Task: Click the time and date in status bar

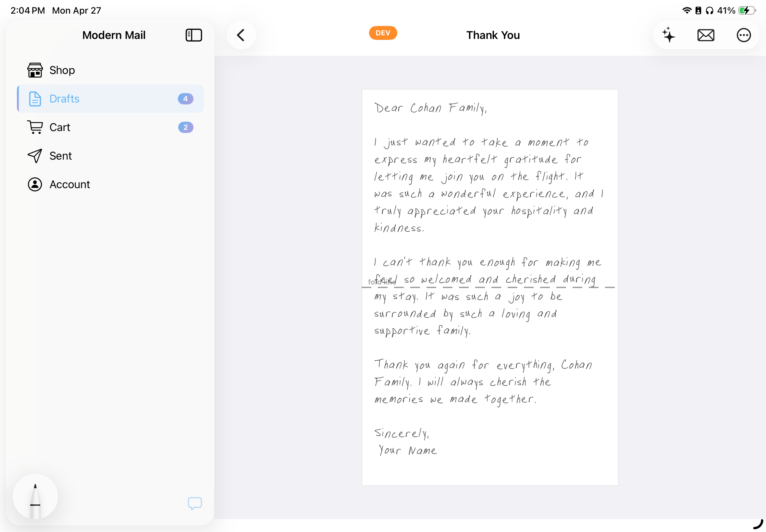Action: pos(56,11)
